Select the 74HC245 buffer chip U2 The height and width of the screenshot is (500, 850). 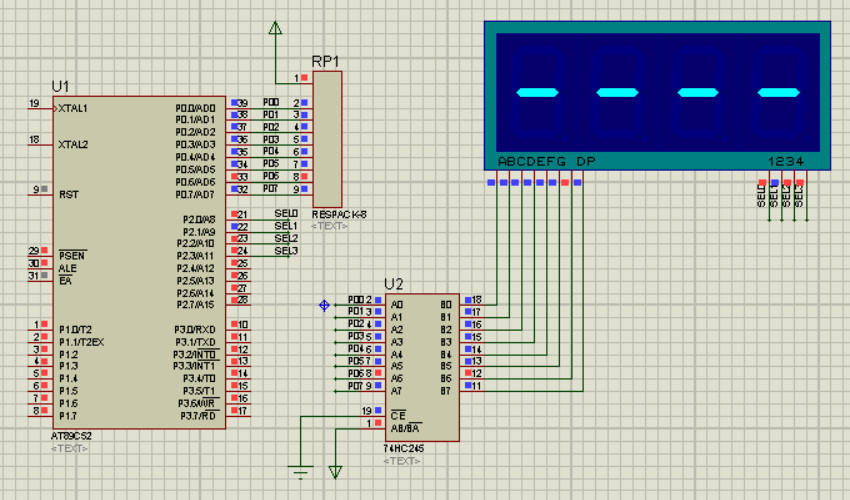(422, 368)
